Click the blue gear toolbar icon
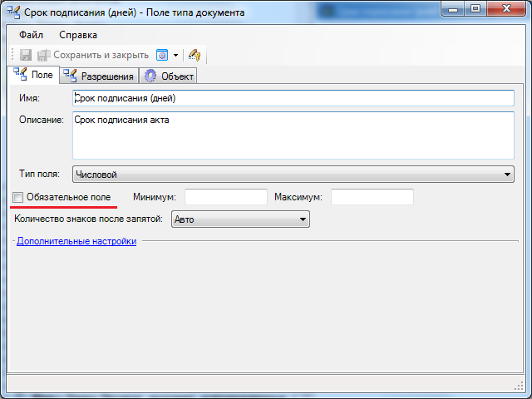The width and height of the screenshot is (532, 399). [x=163, y=55]
